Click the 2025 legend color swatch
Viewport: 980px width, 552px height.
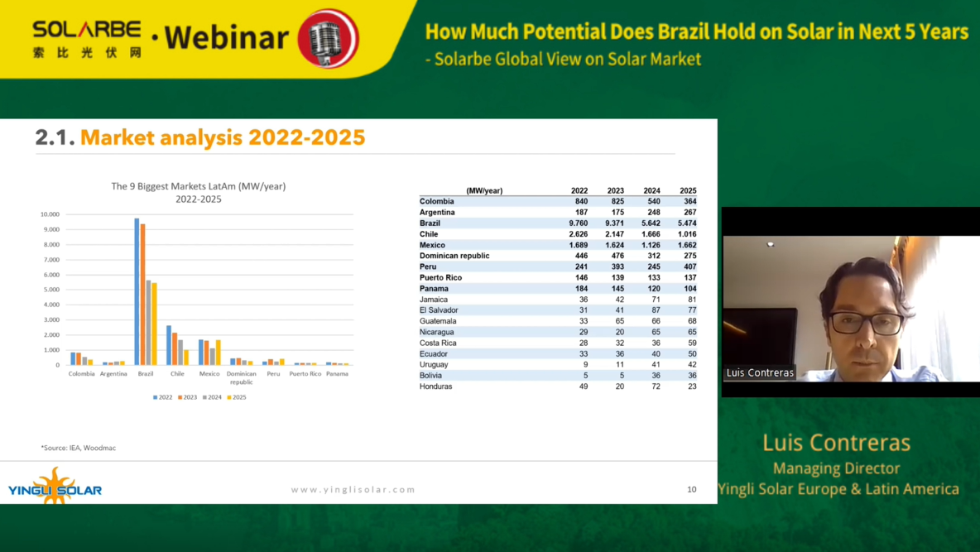(229, 397)
